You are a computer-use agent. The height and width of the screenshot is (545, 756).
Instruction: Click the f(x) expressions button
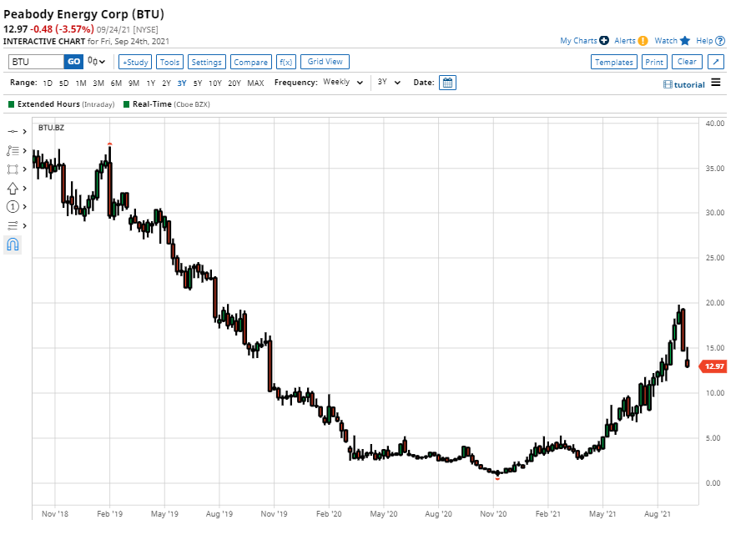[286, 62]
